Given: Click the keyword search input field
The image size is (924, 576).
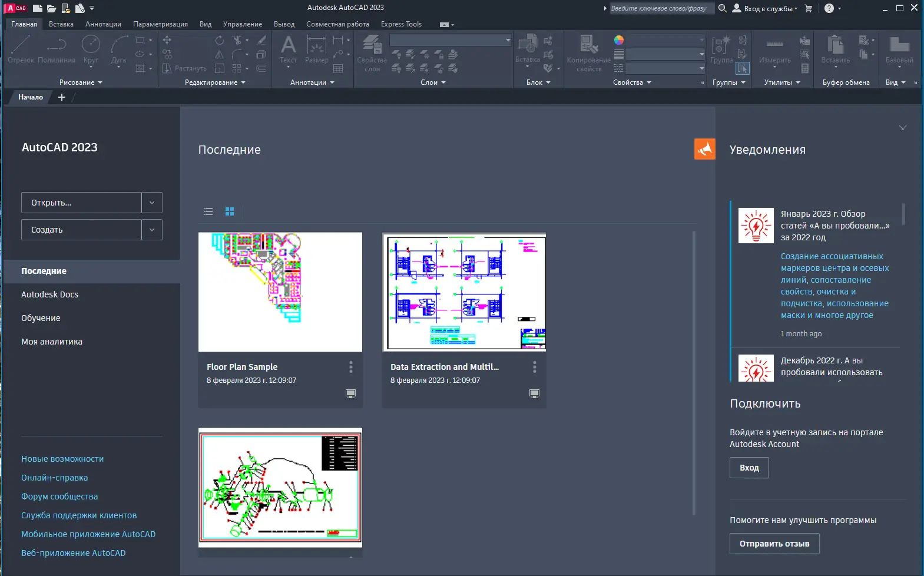Looking at the screenshot, I should [x=661, y=8].
